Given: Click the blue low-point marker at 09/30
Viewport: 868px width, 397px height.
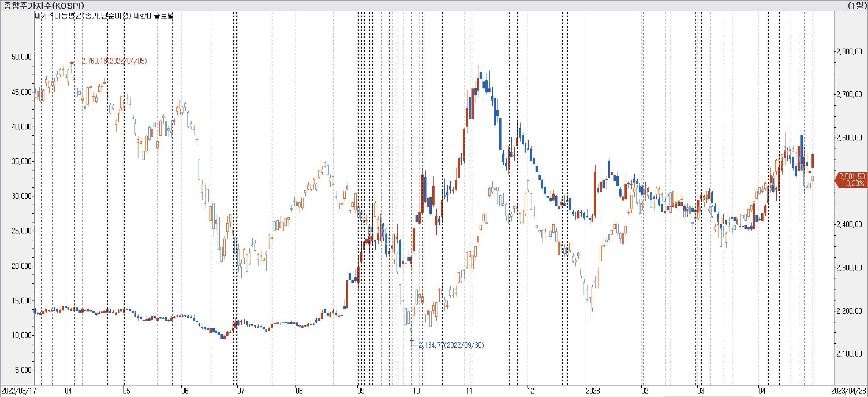Looking at the screenshot, I should [412, 340].
